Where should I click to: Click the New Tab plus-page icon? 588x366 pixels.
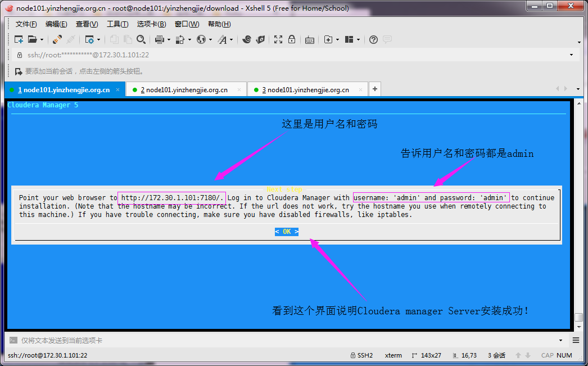point(328,39)
